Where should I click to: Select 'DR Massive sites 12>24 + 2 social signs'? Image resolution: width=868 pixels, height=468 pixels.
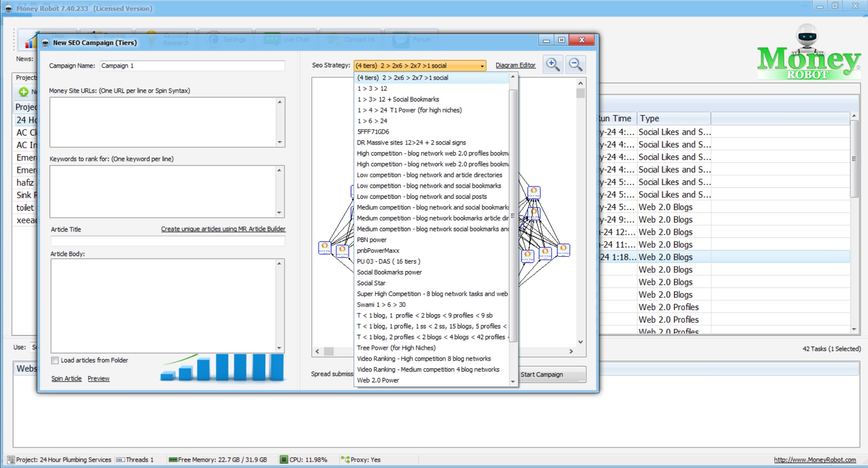[x=431, y=142]
